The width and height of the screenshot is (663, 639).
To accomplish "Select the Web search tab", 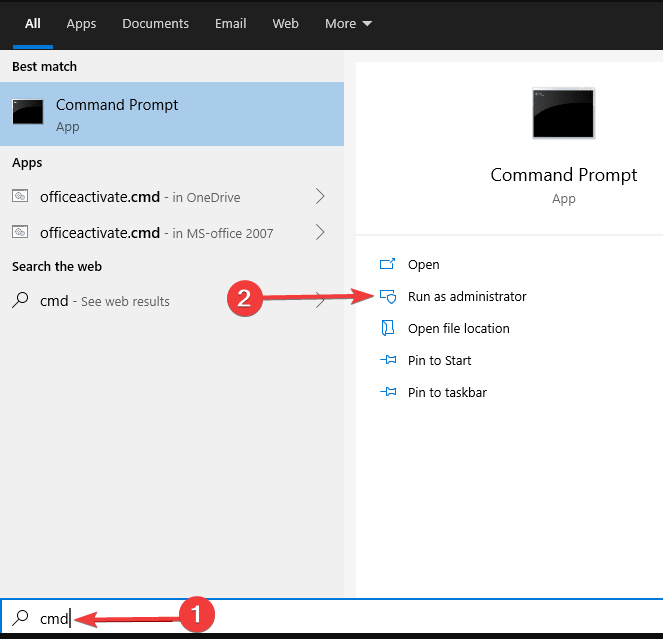I will pos(285,24).
